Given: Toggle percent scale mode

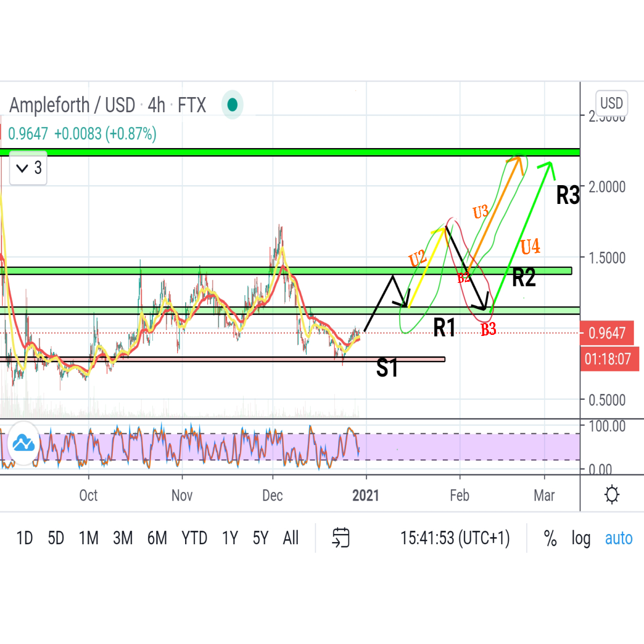Looking at the screenshot, I should pyautogui.click(x=550, y=538).
